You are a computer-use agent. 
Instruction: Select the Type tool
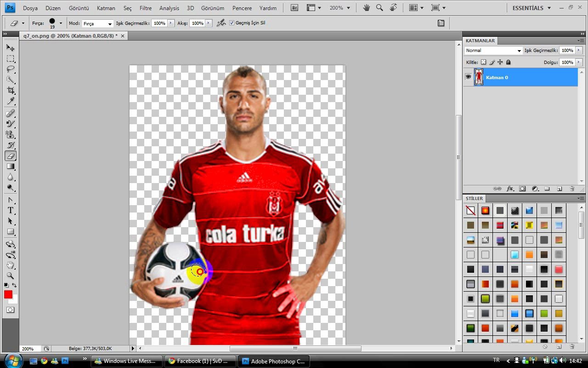point(10,211)
